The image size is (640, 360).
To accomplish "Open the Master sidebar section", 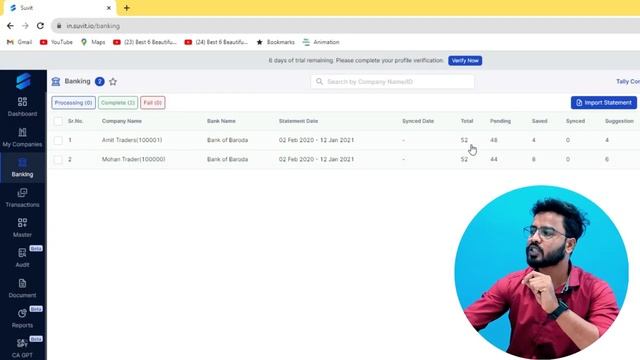I will [x=22, y=228].
